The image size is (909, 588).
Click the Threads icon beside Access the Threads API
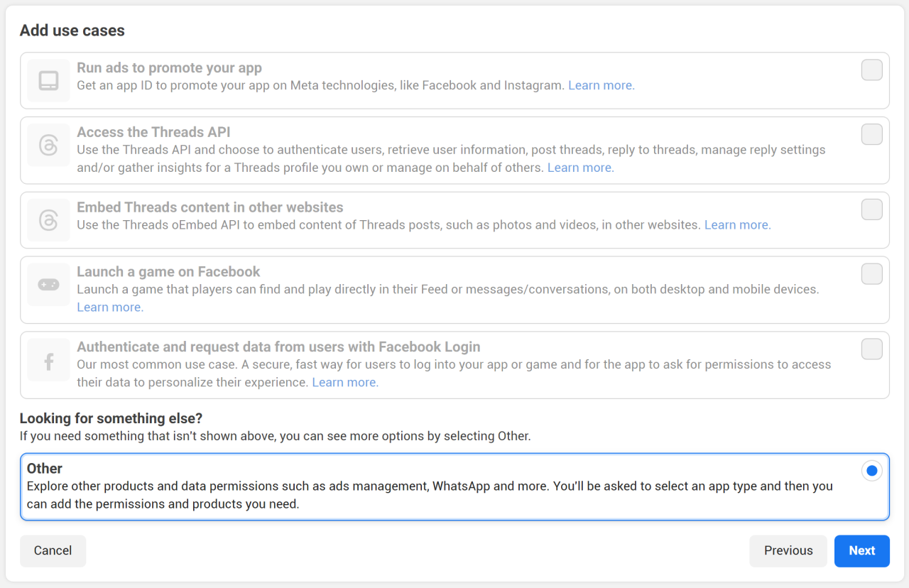coord(48,145)
